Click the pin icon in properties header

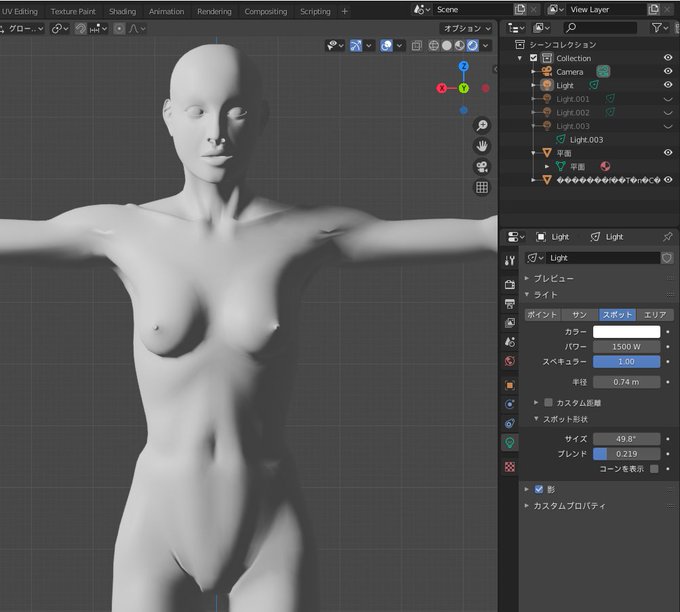[667, 237]
